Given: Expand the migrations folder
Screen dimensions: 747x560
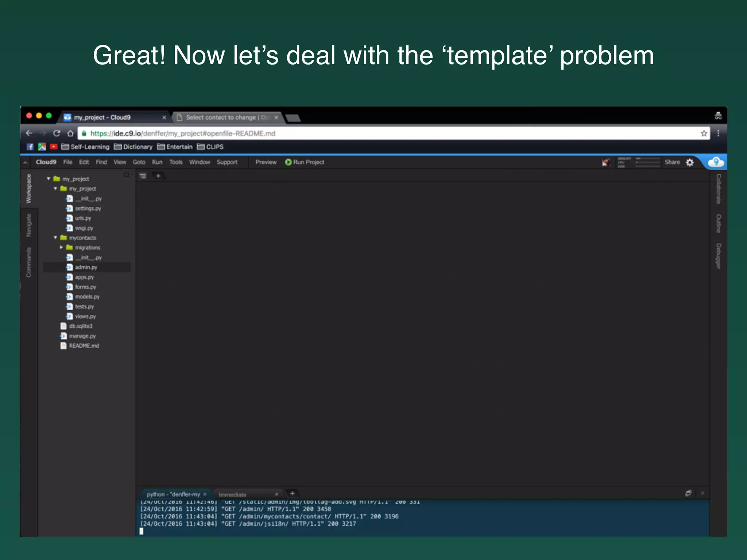Looking at the screenshot, I should pos(61,247).
